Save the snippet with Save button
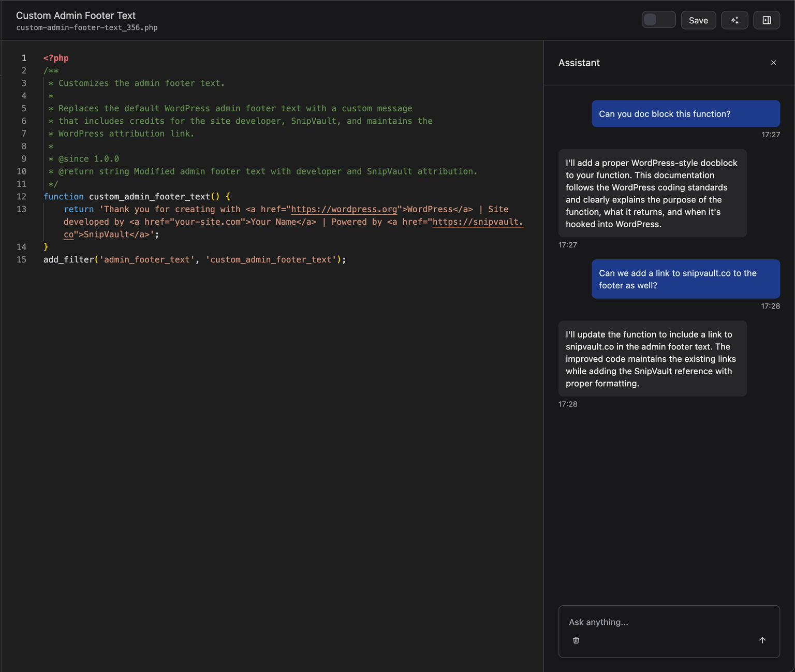Screen dimensions: 795x672 tap(698, 20)
